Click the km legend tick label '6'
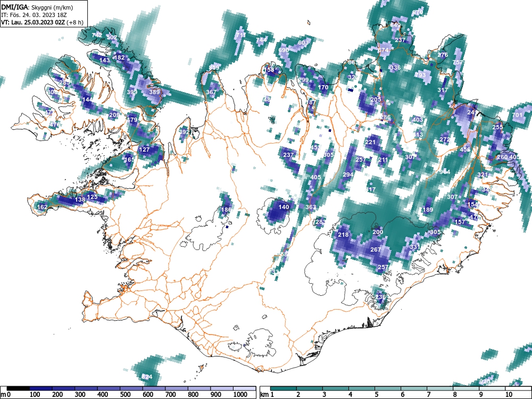532x399 pixels. [x=402, y=395]
